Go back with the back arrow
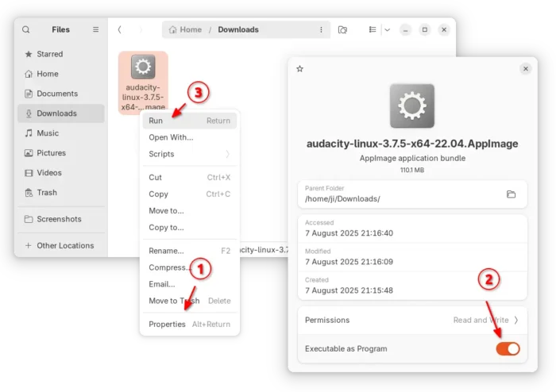 pyautogui.click(x=120, y=29)
